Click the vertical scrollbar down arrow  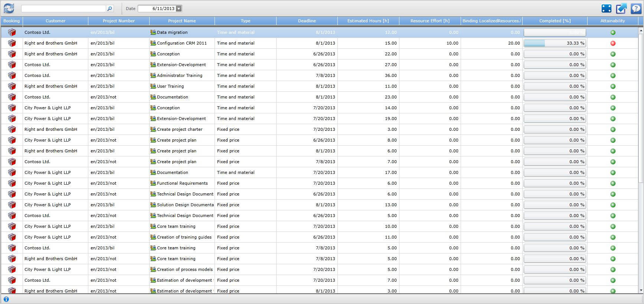(641, 290)
